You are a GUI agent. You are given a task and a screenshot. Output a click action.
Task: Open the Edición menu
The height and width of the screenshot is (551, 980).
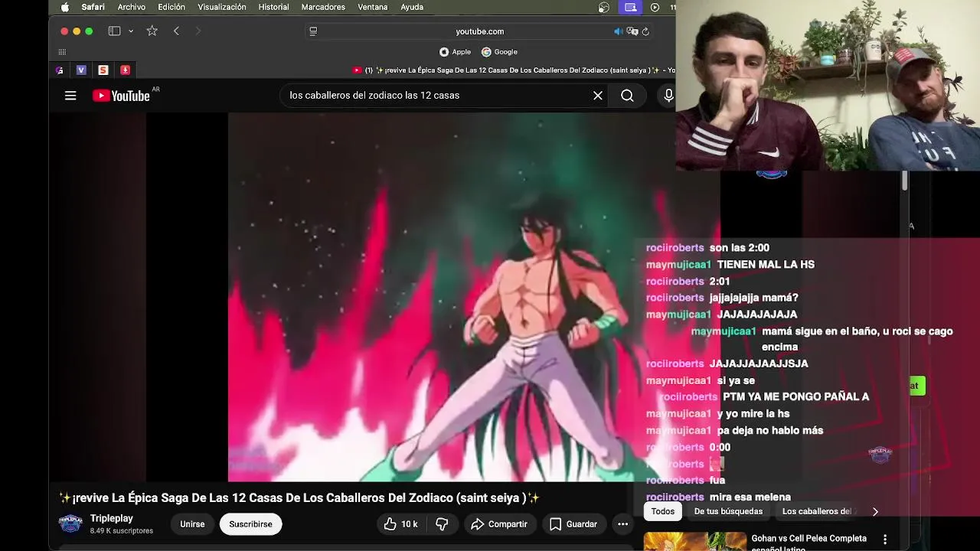click(x=171, y=7)
